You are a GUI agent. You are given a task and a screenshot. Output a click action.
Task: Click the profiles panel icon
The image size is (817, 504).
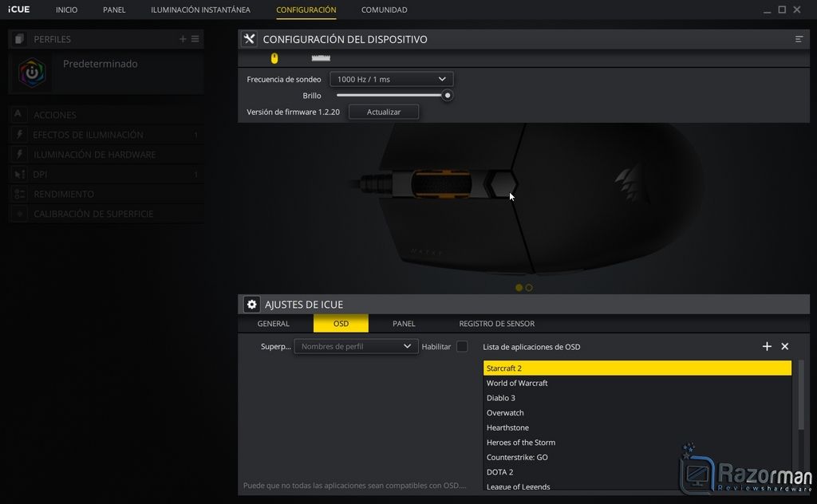click(19, 39)
